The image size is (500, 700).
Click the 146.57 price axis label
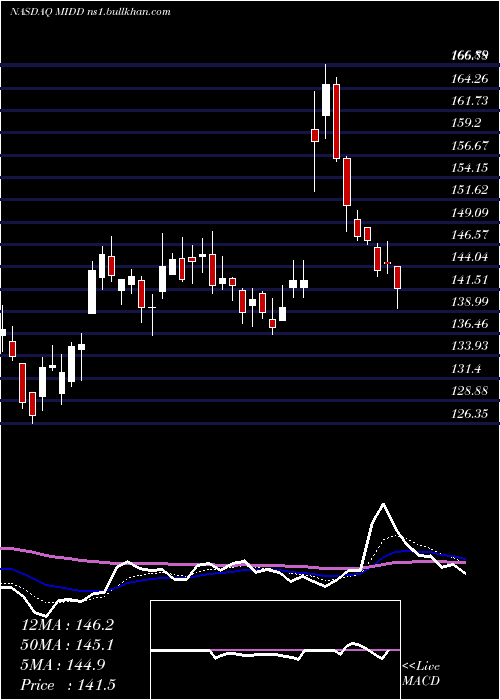point(470,235)
